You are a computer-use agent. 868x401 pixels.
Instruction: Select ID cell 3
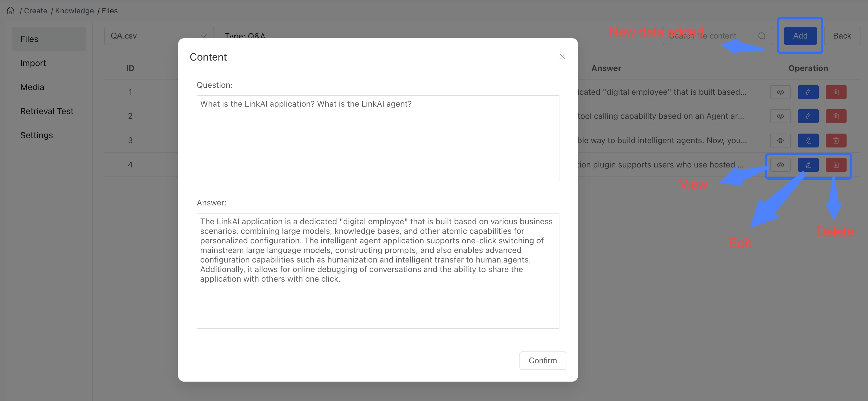pos(130,141)
